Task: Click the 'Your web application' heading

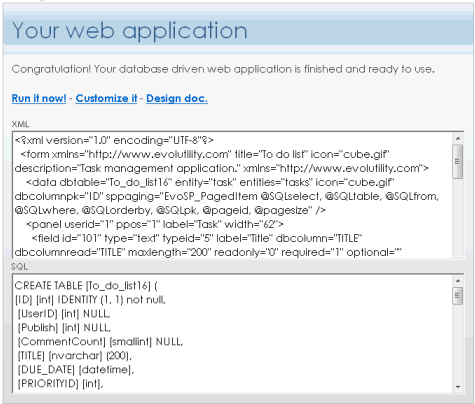Action: pyautogui.click(x=130, y=31)
